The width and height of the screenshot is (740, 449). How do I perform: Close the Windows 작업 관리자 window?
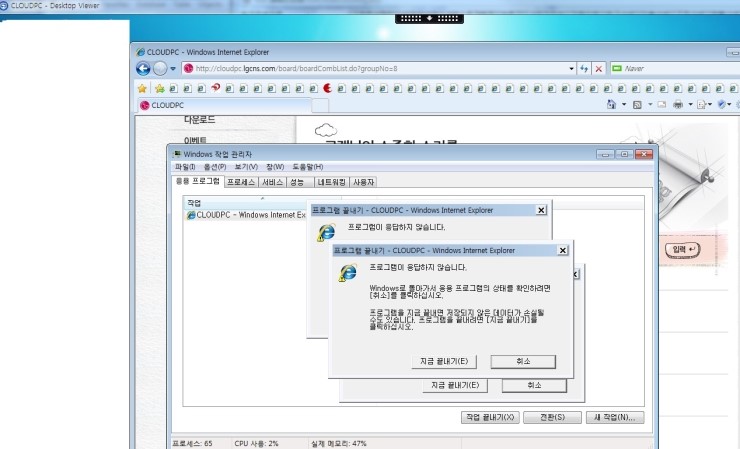point(644,154)
